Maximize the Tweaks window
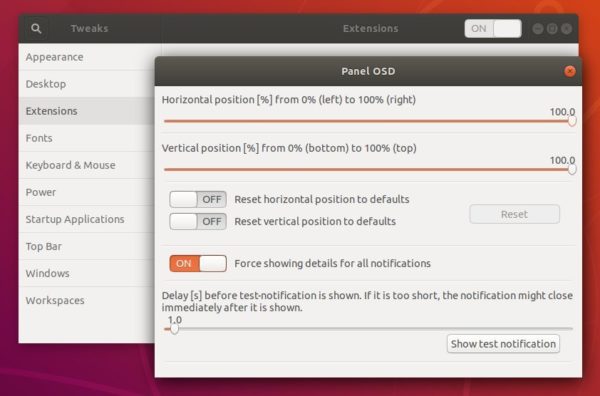The image size is (600, 396). (552, 29)
